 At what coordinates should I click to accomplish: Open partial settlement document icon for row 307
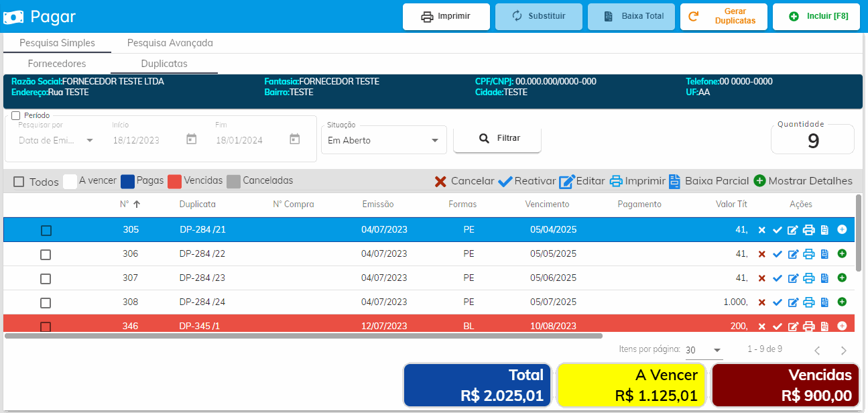pyautogui.click(x=824, y=278)
